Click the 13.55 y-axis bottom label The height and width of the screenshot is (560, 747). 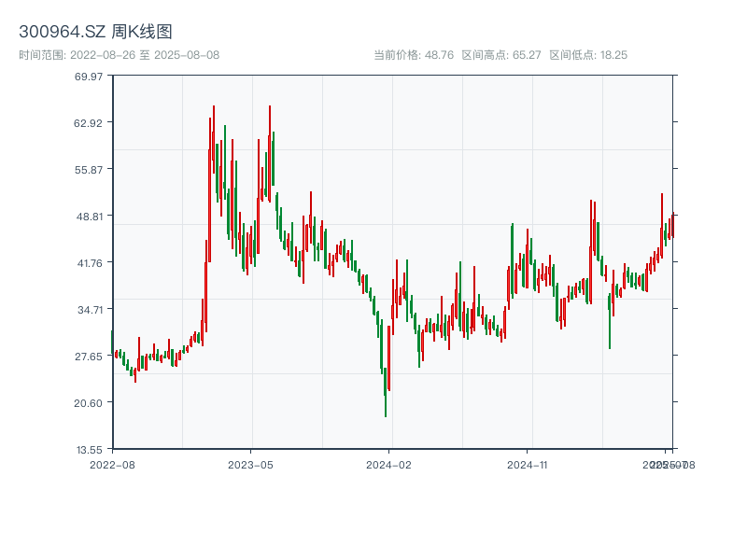click(89, 450)
